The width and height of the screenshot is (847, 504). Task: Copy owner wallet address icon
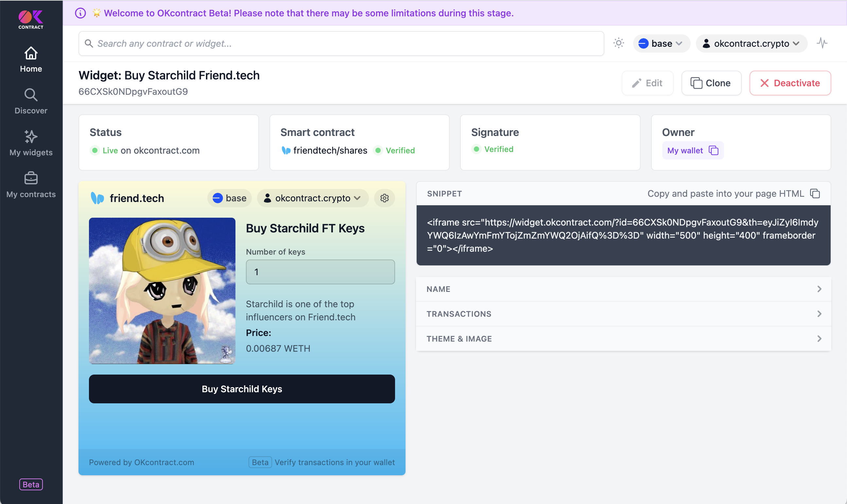[x=713, y=150]
